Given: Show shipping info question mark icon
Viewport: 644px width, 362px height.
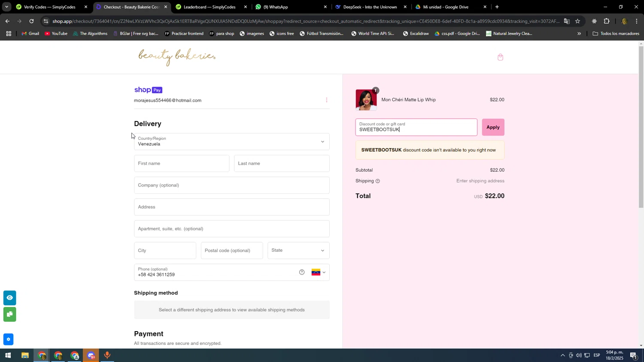Looking at the screenshot, I should pos(378,181).
